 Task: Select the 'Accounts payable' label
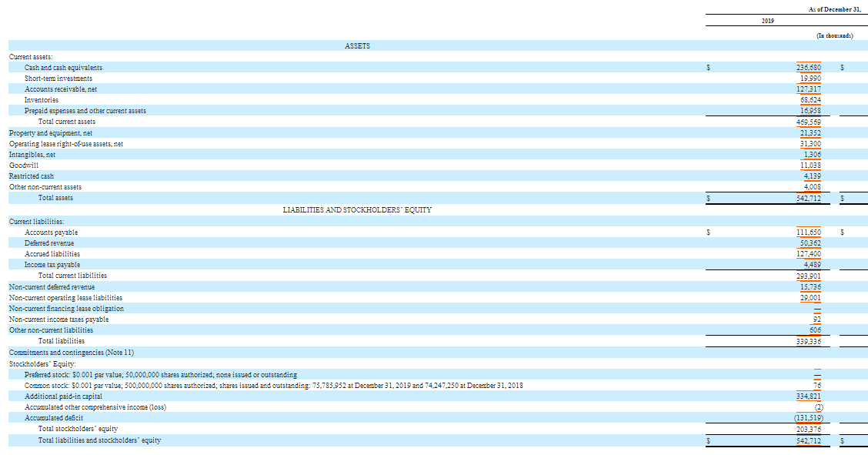(51, 233)
